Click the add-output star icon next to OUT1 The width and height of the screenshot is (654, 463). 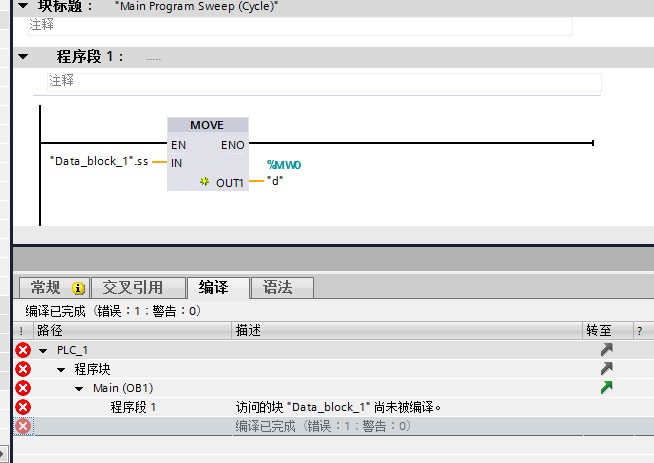pyautogui.click(x=204, y=182)
